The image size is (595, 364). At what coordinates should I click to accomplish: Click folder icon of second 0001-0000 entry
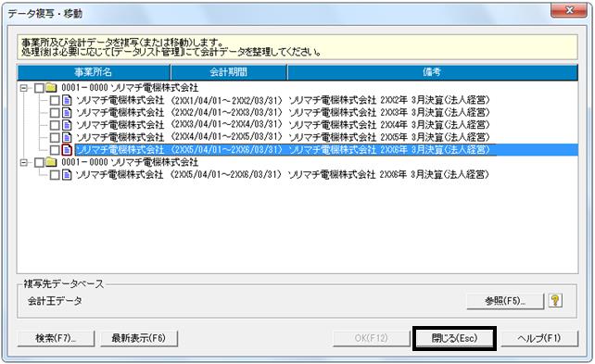[51, 162]
